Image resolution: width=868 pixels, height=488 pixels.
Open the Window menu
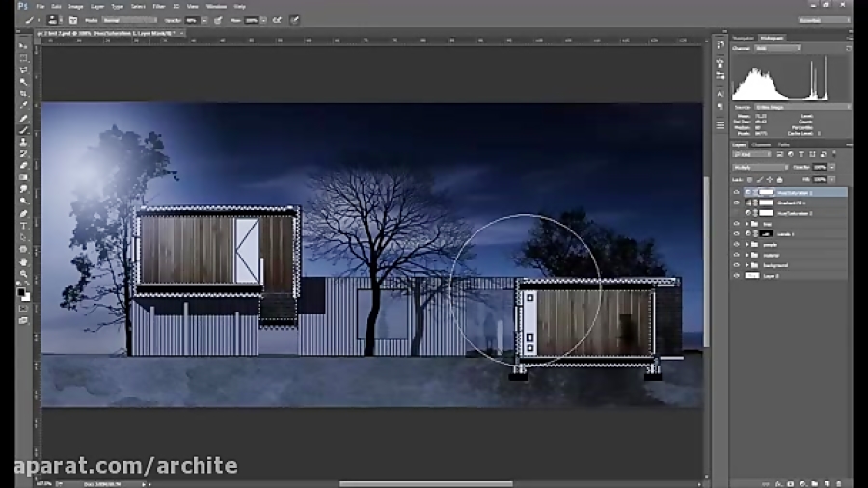(216, 6)
